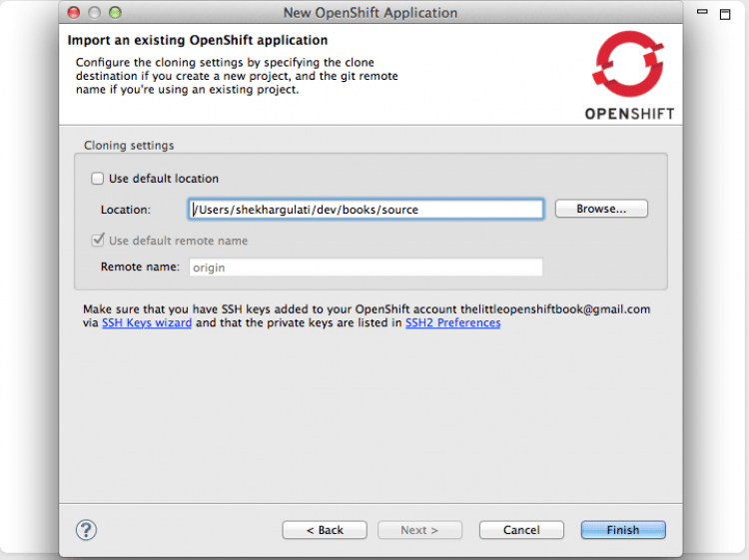
Task: Click the Remote name origin field
Action: (x=366, y=268)
